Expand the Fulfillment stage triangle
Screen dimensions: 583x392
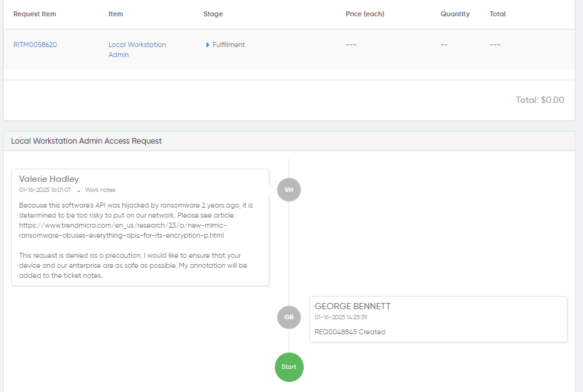pos(208,45)
